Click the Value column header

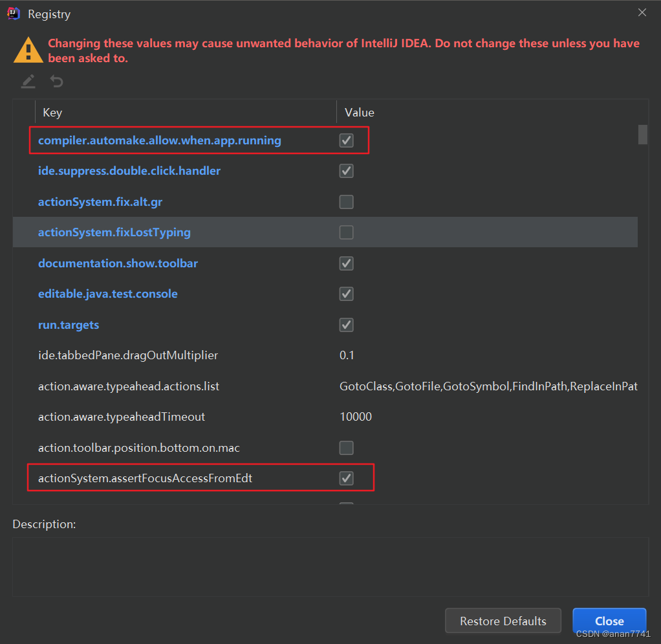point(360,113)
